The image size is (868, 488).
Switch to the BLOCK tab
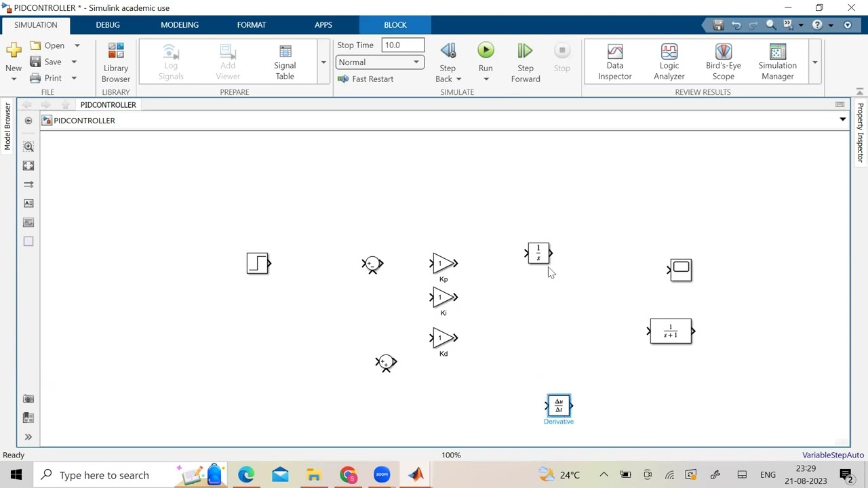coord(395,25)
